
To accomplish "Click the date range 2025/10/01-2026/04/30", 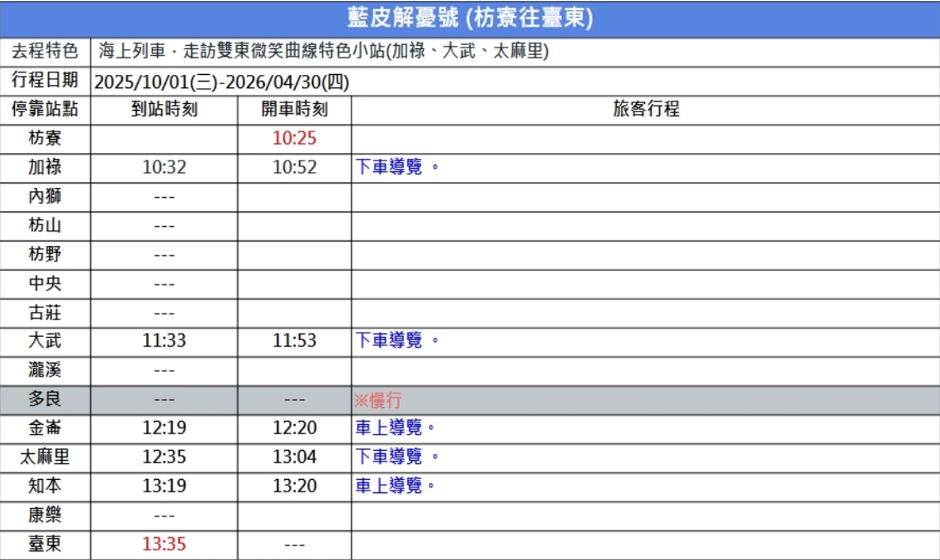I will [222, 83].
